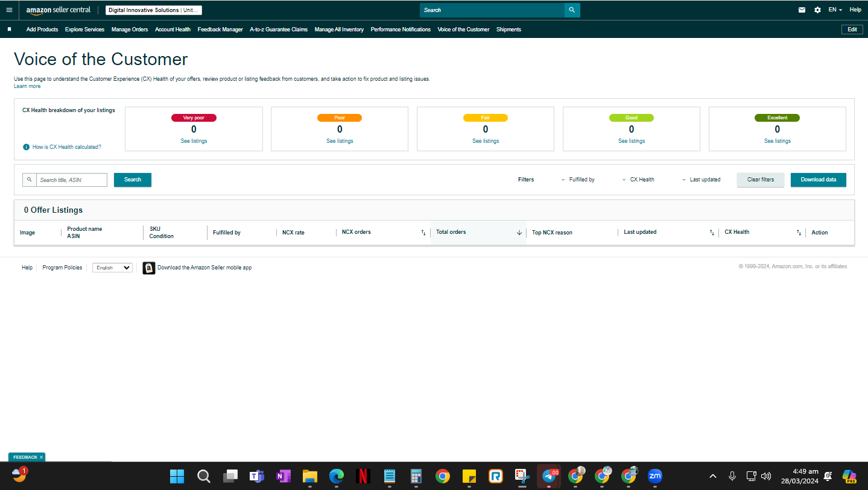Expand the Last updated filter
The height and width of the screenshot is (490, 868).
[701, 180]
